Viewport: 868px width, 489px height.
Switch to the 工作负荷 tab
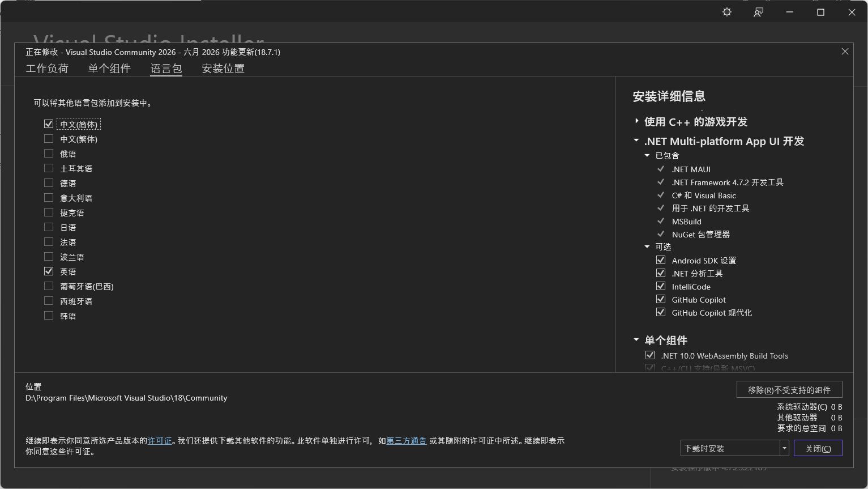click(x=47, y=69)
